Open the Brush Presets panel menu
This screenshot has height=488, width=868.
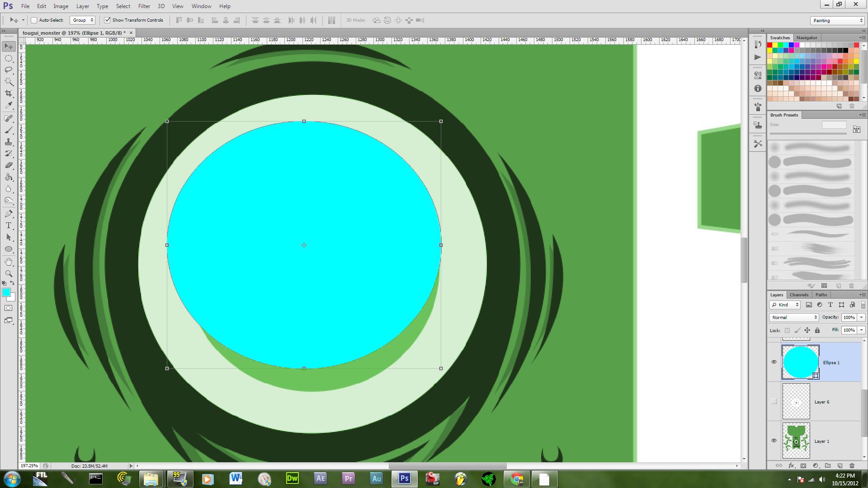click(862, 115)
